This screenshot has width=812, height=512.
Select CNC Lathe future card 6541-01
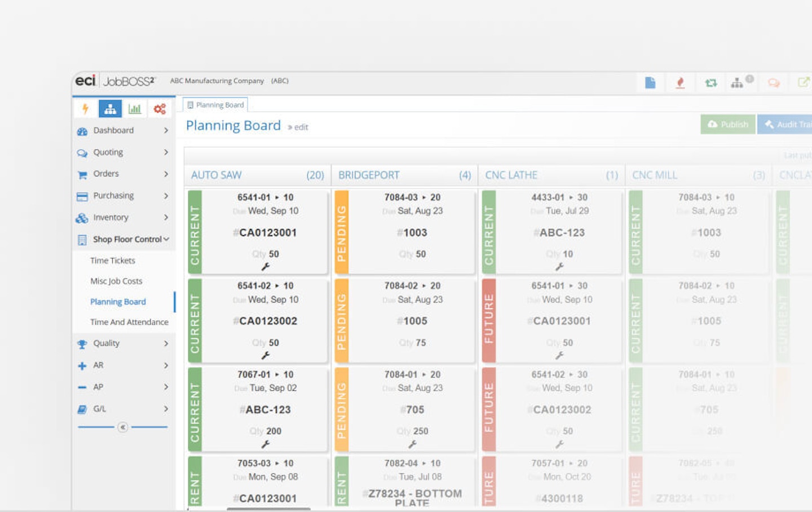552,321
